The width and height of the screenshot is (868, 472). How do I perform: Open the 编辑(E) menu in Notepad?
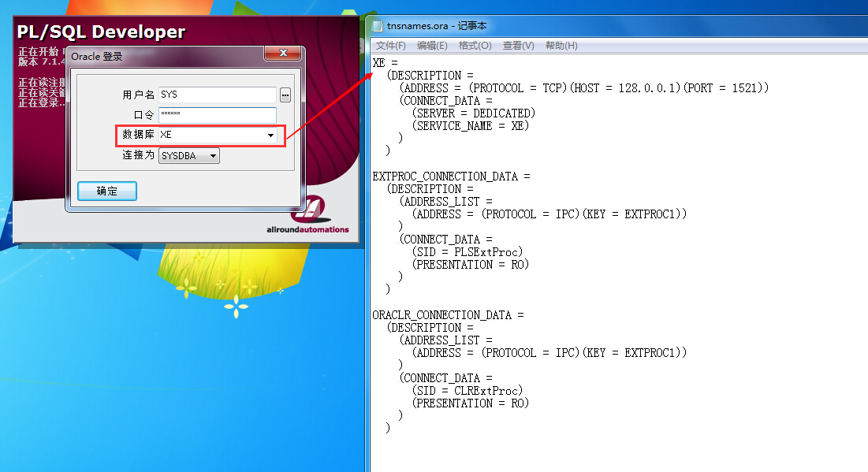point(432,46)
